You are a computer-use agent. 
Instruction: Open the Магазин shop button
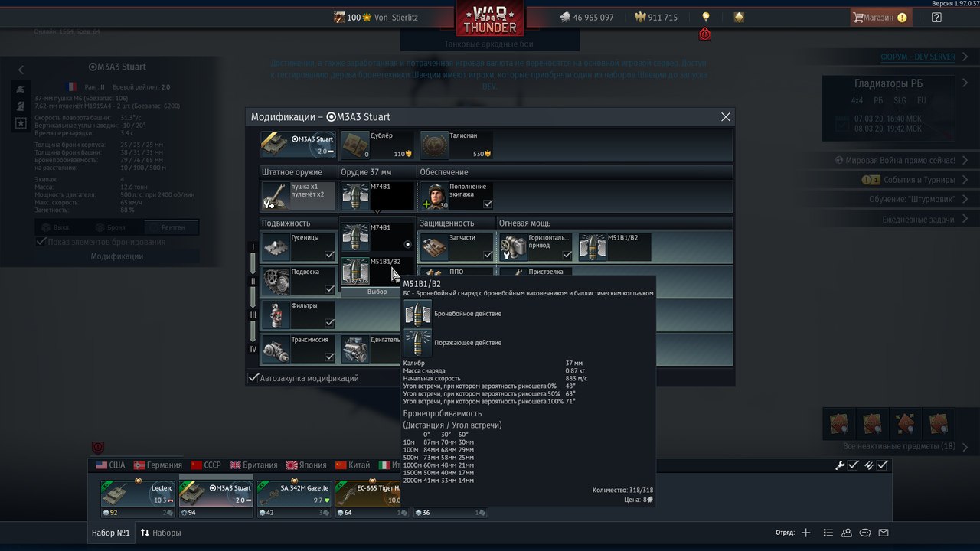click(881, 17)
